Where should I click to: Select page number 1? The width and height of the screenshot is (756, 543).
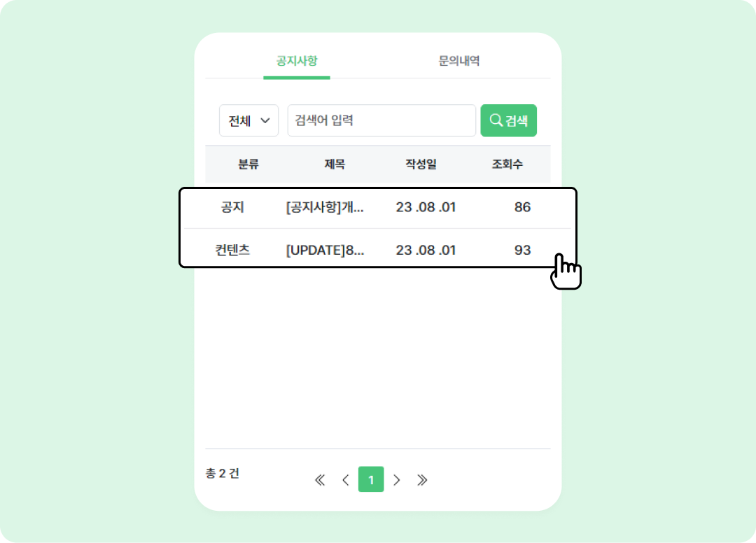point(371,480)
